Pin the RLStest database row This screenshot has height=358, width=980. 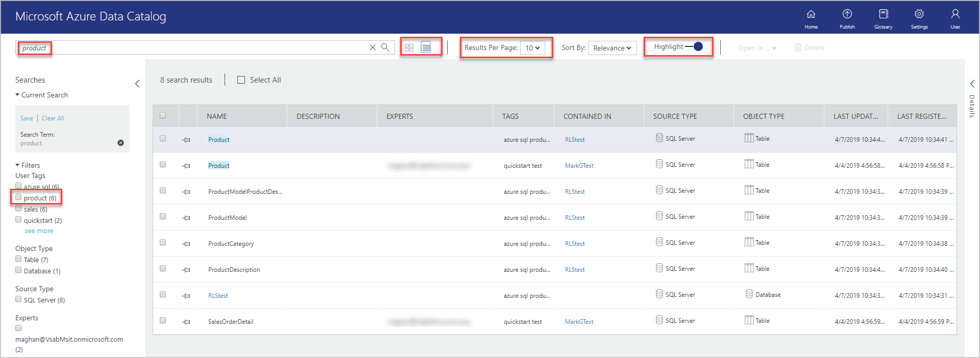[186, 296]
